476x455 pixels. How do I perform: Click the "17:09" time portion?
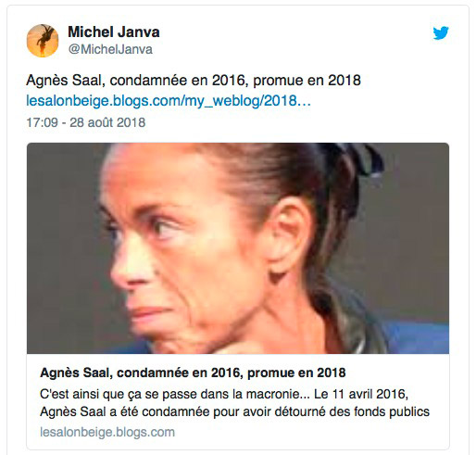pos(42,122)
